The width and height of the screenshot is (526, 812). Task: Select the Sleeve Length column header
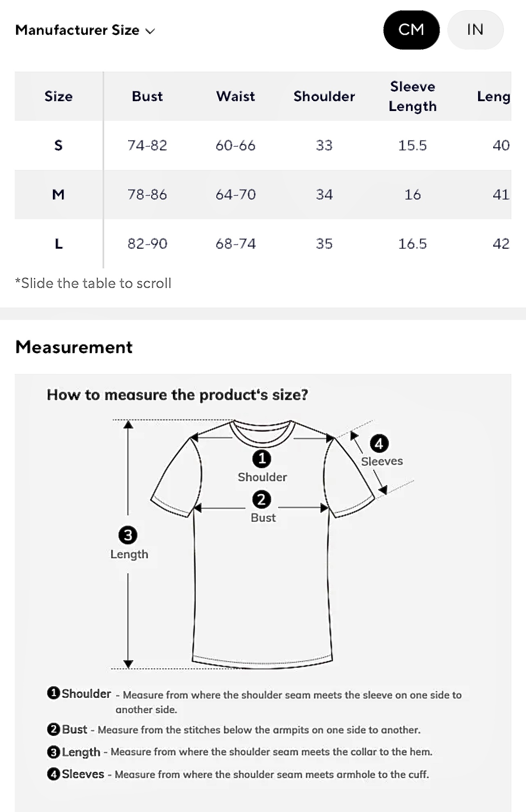point(413,96)
